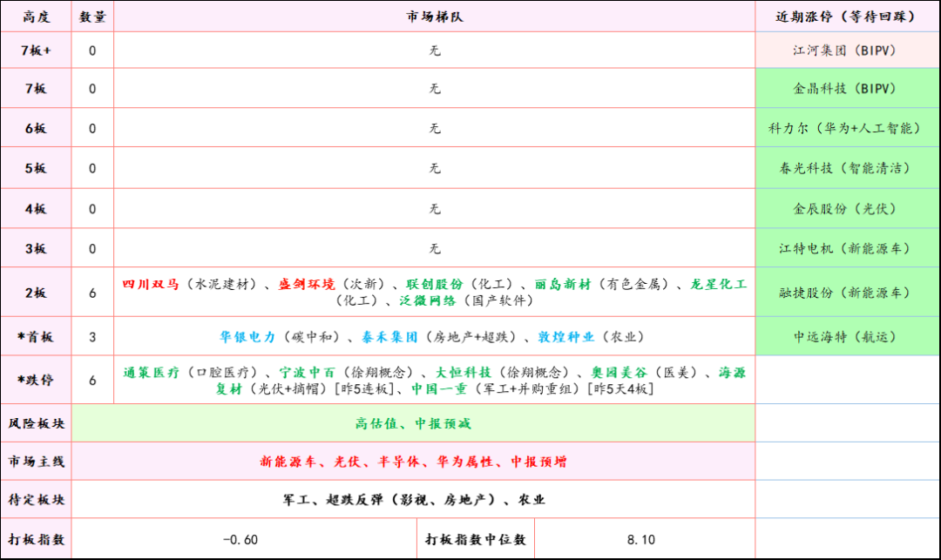Select the index value "-0.60"
Screen dimensions: 941x560
240,540
